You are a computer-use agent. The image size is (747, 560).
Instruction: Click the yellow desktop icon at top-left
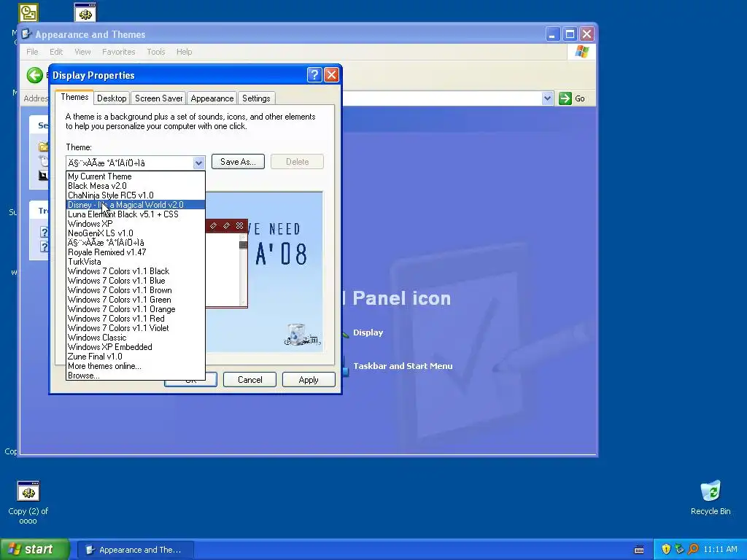click(28, 12)
